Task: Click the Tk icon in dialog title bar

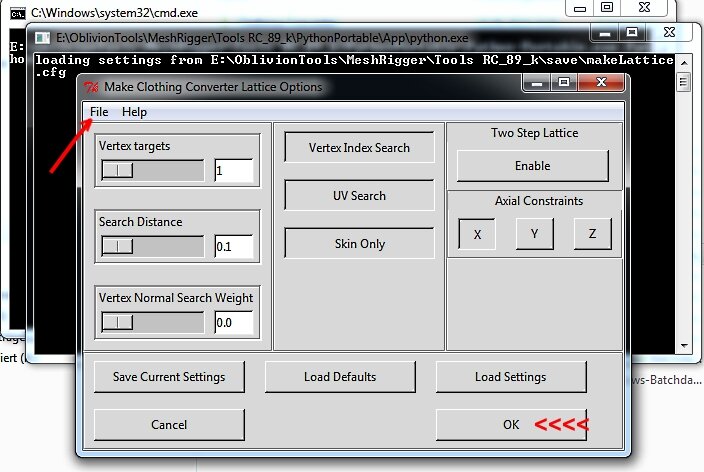Action: tap(90, 87)
